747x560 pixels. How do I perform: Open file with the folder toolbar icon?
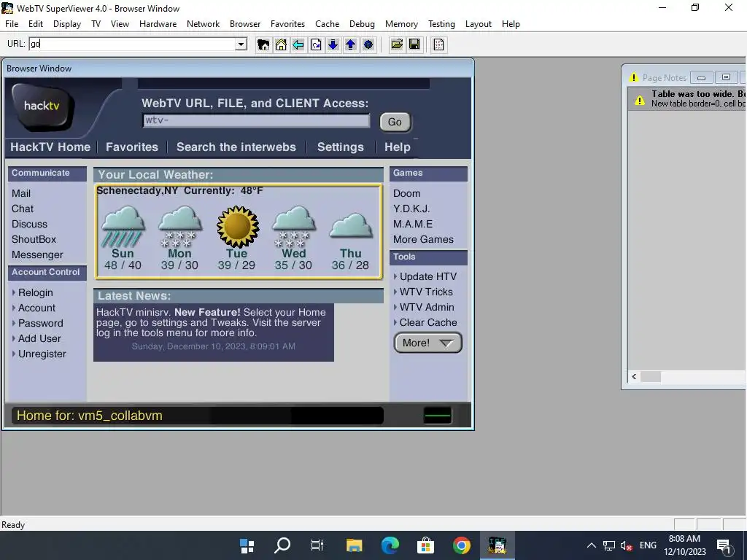(x=396, y=44)
